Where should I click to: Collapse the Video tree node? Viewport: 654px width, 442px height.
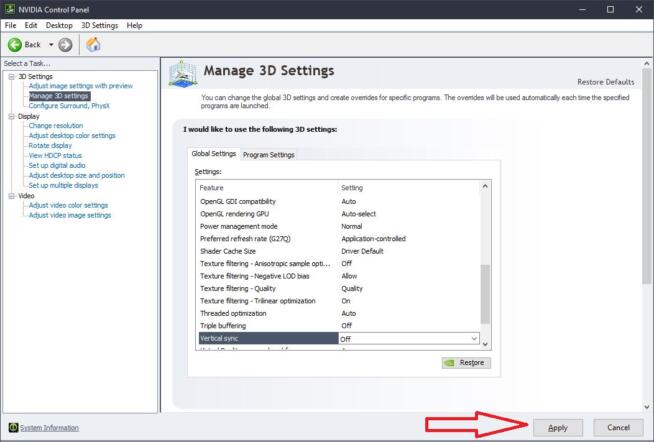coord(12,196)
